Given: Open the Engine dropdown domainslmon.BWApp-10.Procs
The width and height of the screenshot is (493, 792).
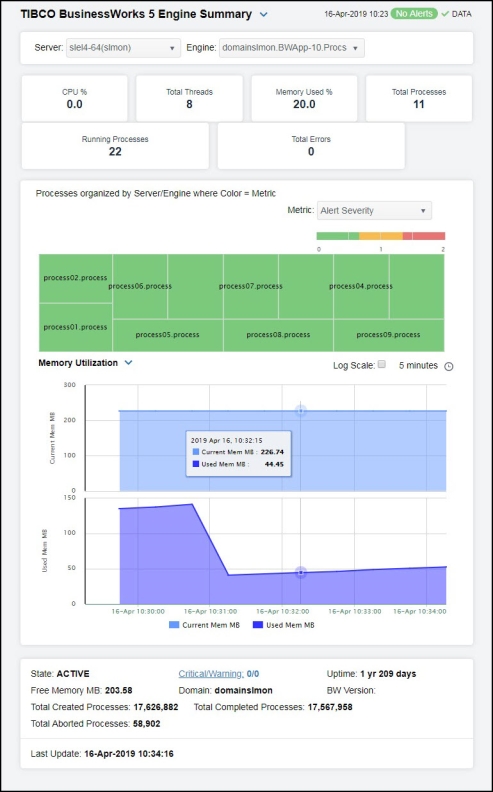Looking at the screenshot, I should (291, 48).
